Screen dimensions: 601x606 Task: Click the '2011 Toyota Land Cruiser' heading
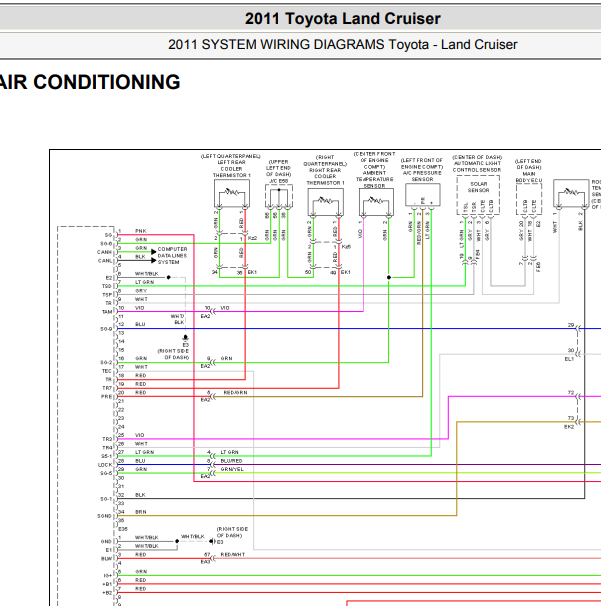tap(342, 19)
